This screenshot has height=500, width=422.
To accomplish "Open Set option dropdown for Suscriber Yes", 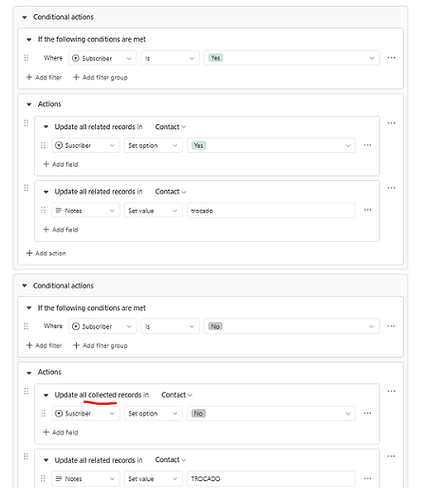I will pos(153,145).
